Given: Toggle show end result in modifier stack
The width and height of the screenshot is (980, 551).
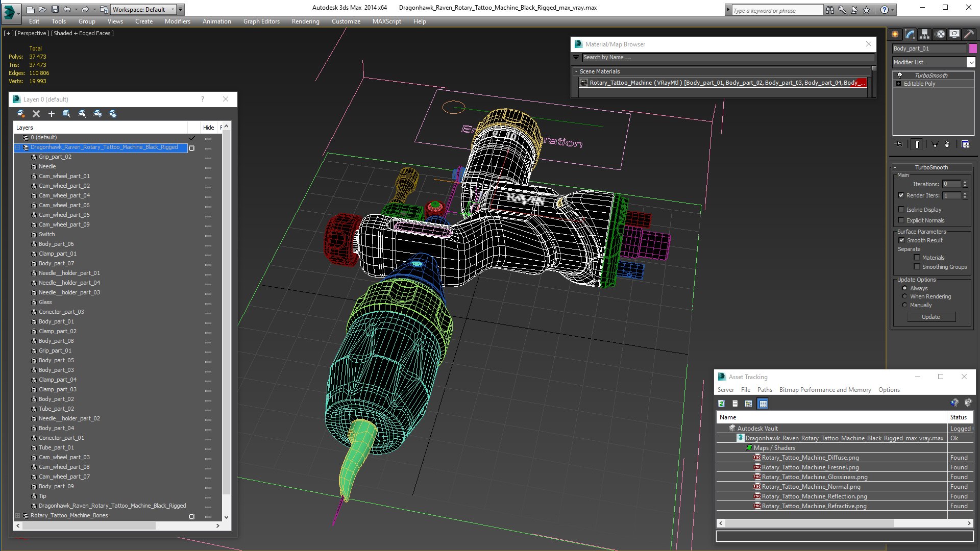Looking at the screenshot, I should pos(917,144).
